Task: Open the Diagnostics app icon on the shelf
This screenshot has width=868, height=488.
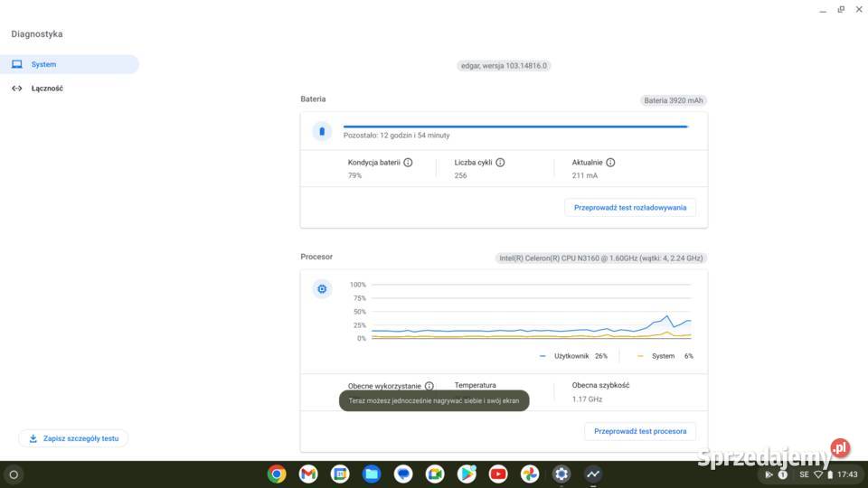Action: (x=593, y=474)
